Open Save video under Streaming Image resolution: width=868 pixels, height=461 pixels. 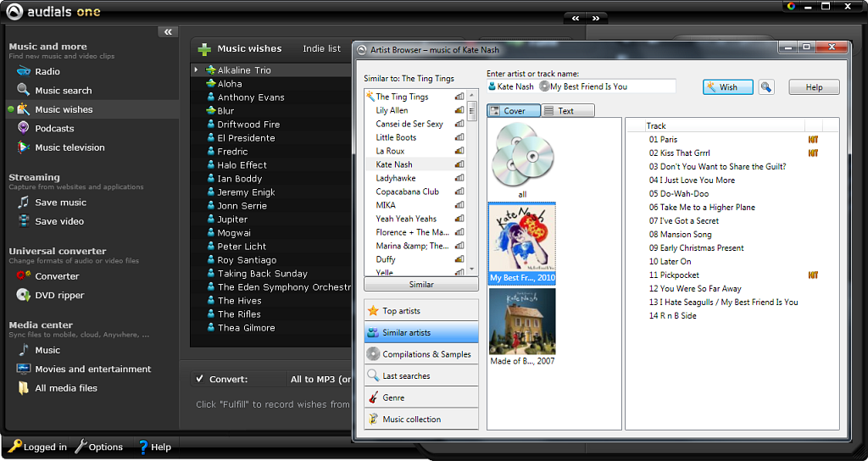[x=50, y=221]
